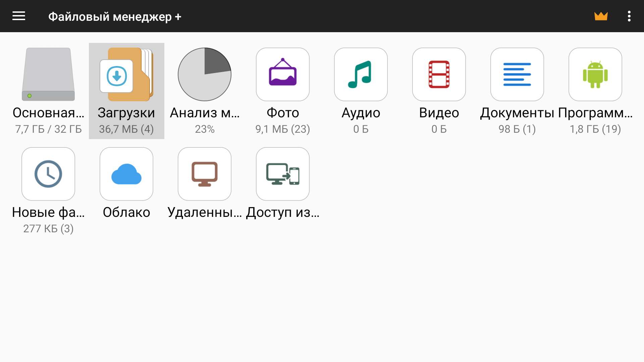644x362 pixels.
Task: Open the Облако cloud icon
Action: 126,174
